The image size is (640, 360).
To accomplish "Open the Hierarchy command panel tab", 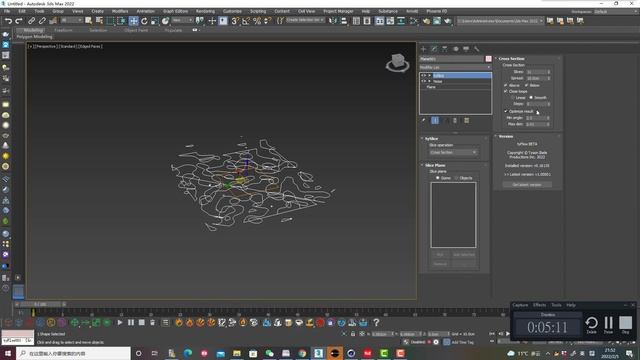I will 444,49.
